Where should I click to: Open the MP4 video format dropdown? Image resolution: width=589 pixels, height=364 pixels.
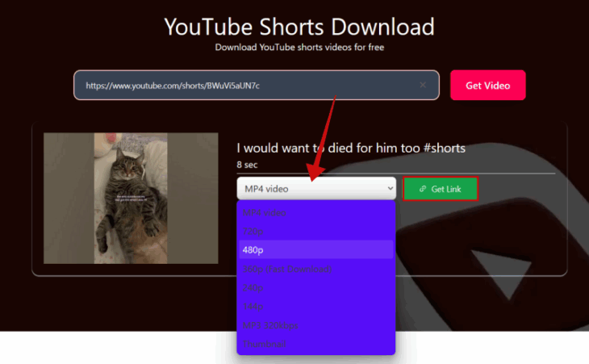pos(316,188)
